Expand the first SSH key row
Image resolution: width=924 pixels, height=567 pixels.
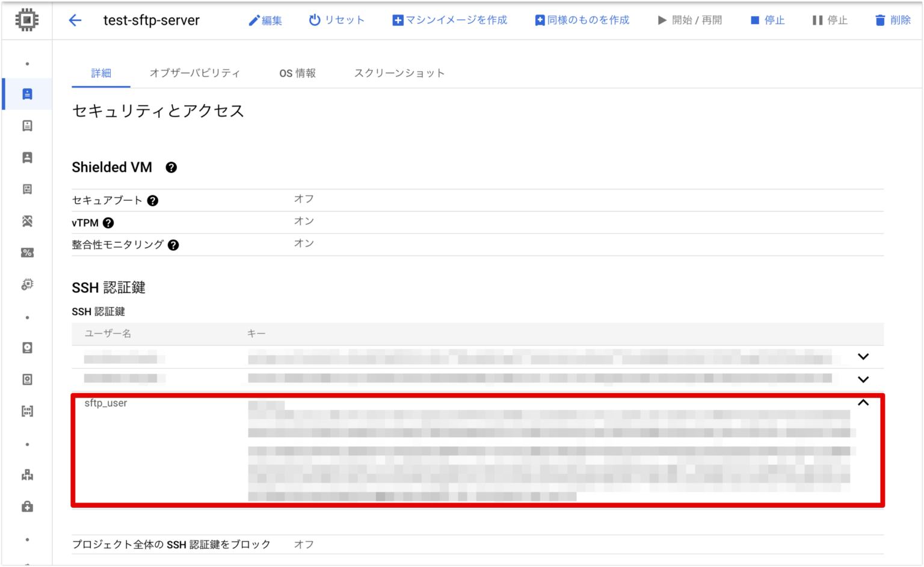864,357
